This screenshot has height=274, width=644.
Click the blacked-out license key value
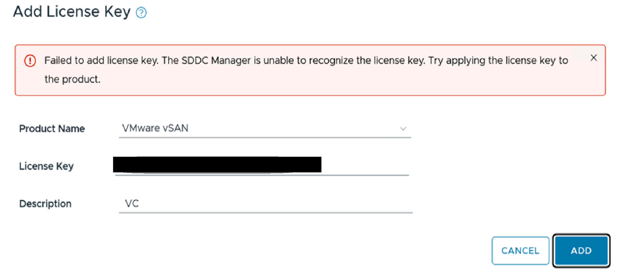[x=217, y=165]
